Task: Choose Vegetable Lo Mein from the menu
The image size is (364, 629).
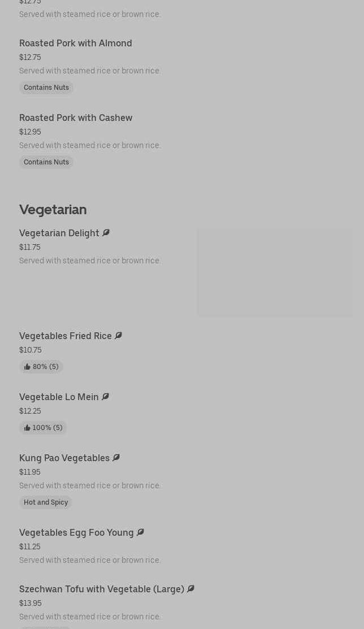Action: (x=59, y=397)
